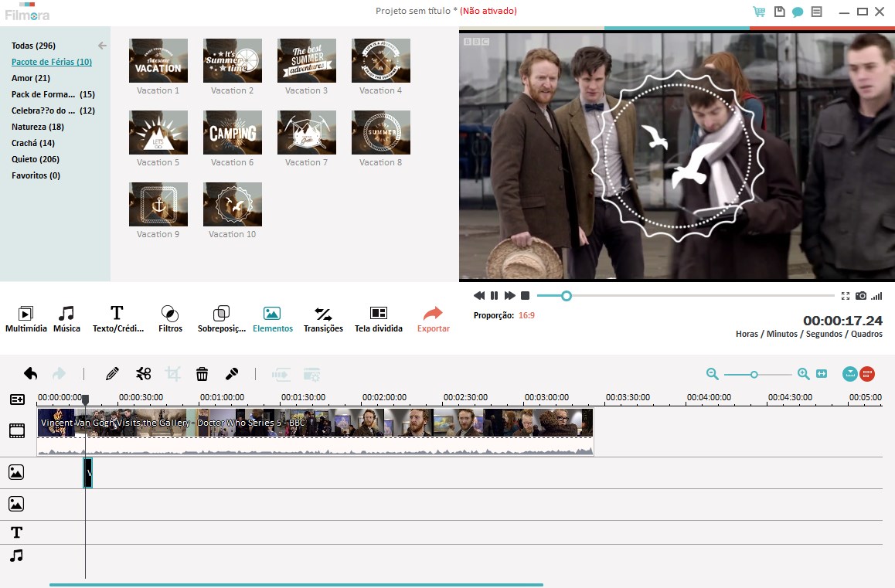
Task: Click the scissors split clip icon
Action: [x=143, y=374]
